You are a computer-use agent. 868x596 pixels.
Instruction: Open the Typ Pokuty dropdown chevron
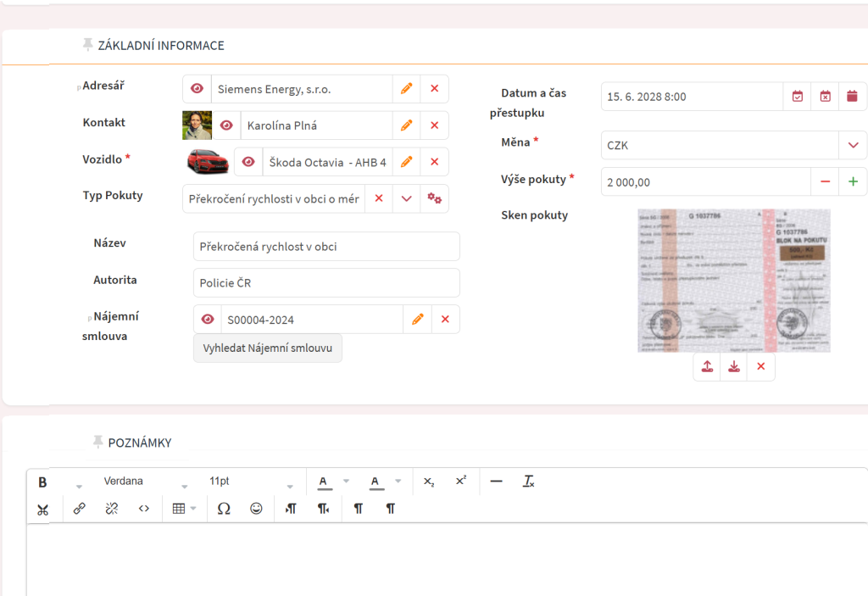click(x=406, y=198)
